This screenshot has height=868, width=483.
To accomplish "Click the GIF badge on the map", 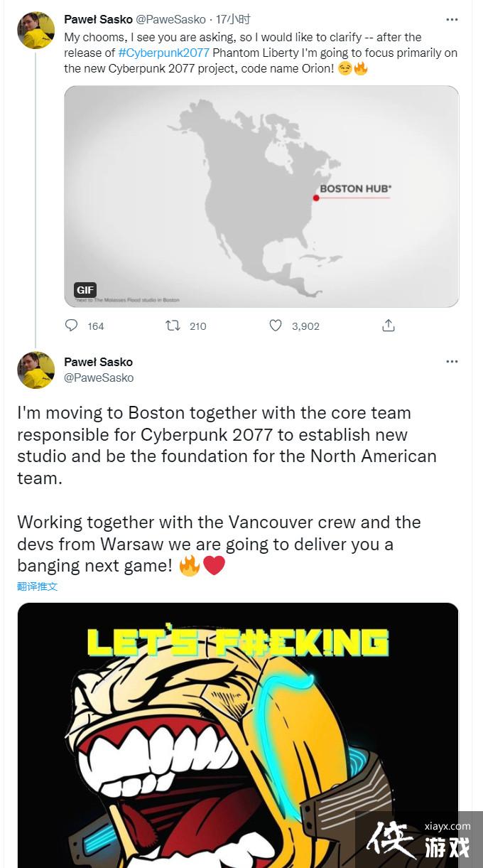I will coord(85,290).
